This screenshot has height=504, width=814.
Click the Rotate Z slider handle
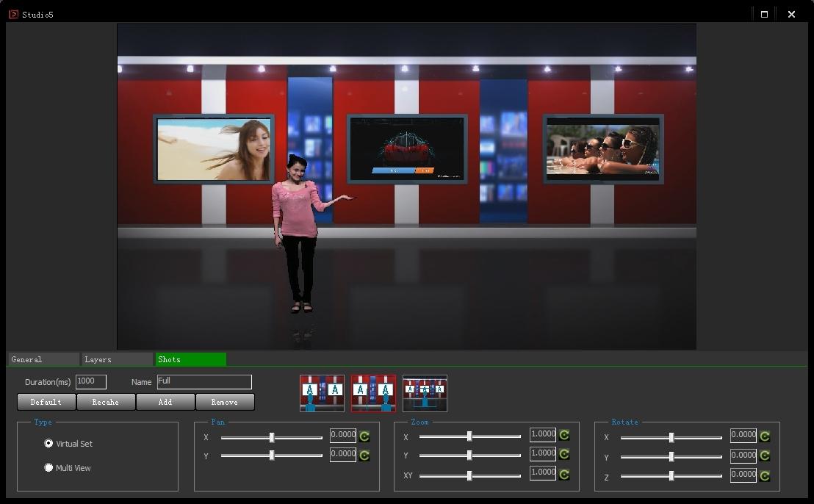click(671, 476)
